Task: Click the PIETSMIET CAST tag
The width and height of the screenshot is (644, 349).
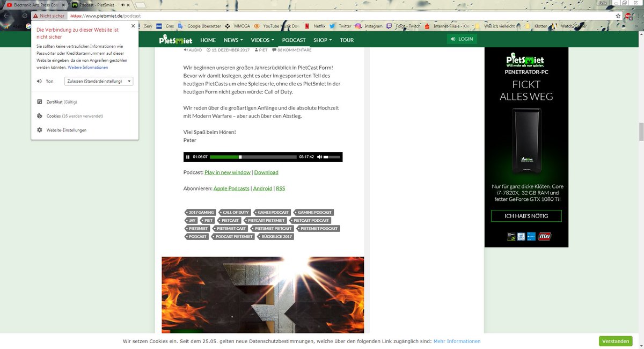Action: (230, 229)
